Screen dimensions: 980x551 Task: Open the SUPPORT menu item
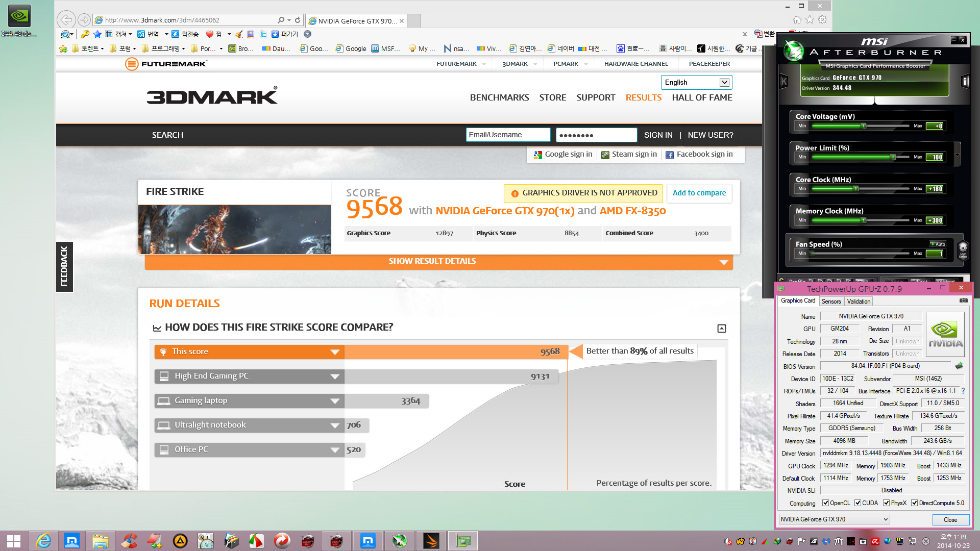596,97
